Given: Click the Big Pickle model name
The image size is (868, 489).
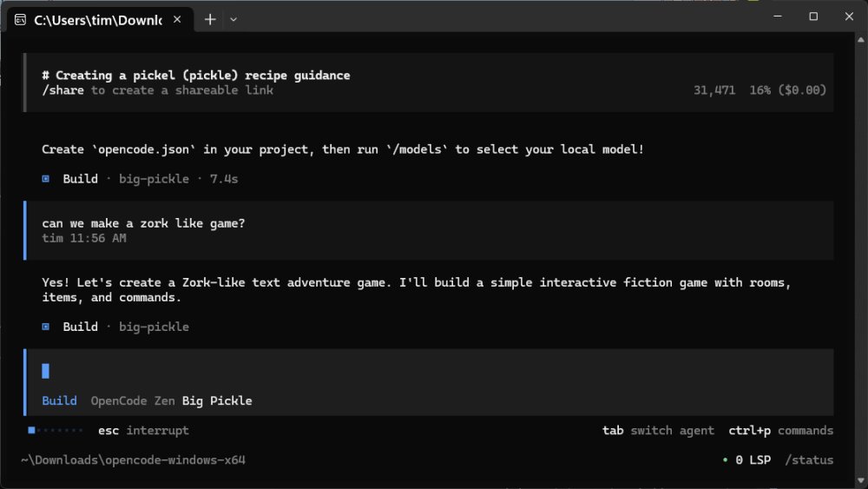Looking at the screenshot, I should [x=217, y=400].
